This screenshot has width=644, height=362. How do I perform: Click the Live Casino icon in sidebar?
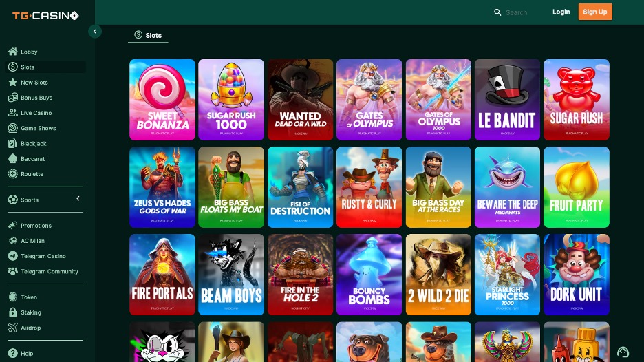(x=12, y=113)
